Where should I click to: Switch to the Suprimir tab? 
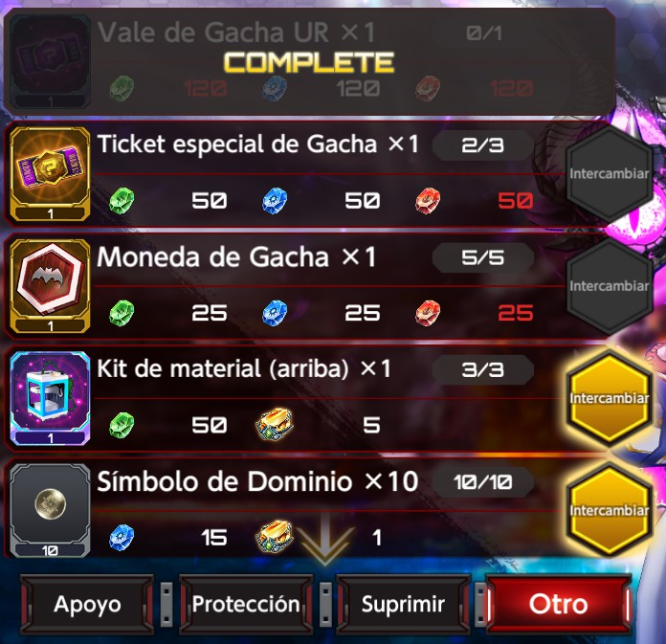coord(403,605)
